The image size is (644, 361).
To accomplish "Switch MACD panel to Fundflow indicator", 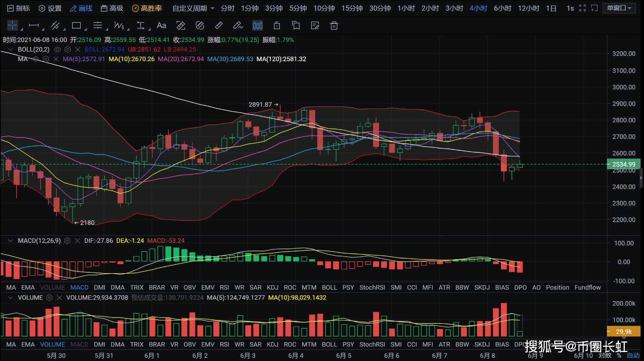I will (588, 287).
